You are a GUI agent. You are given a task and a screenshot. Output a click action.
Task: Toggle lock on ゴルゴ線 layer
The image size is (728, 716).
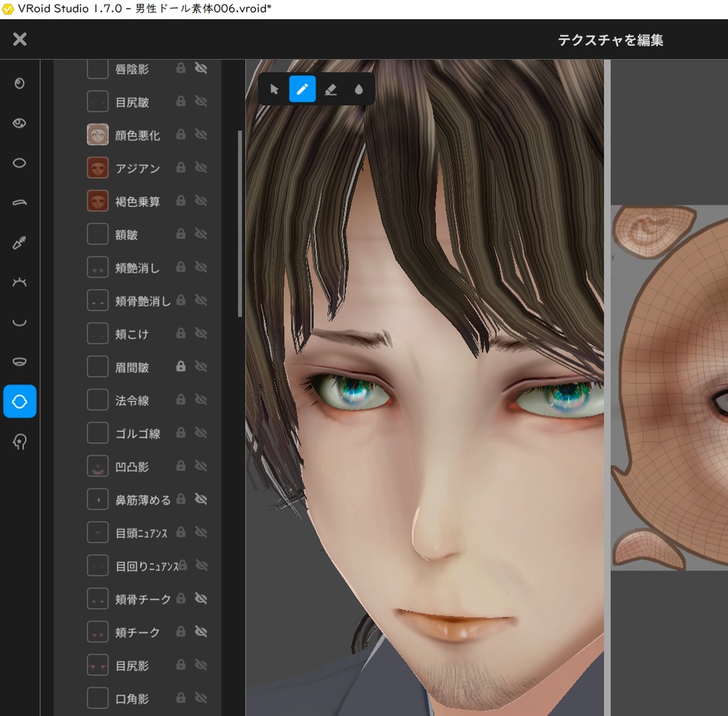click(x=181, y=433)
